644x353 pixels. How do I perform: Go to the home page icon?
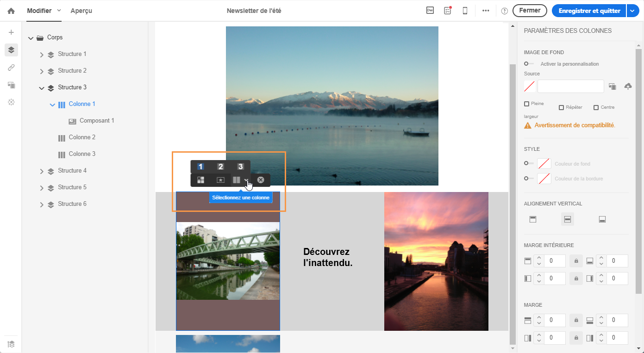pos(11,11)
